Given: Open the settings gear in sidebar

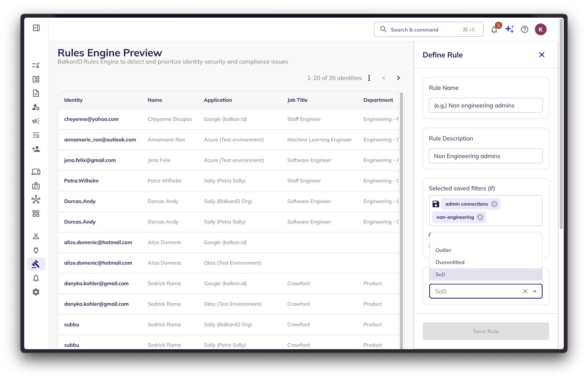Looking at the screenshot, I should tap(36, 292).
